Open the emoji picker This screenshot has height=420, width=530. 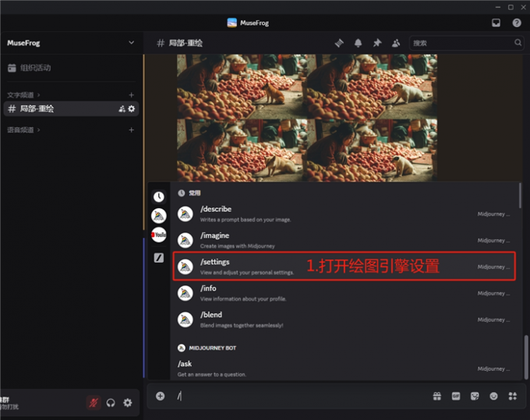click(x=493, y=396)
